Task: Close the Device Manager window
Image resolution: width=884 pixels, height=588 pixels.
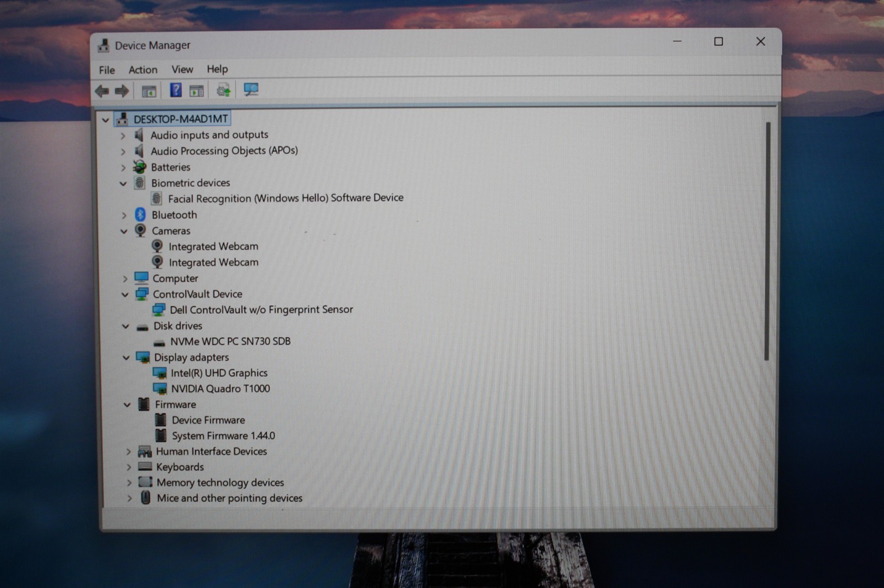Action: (761, 41)
